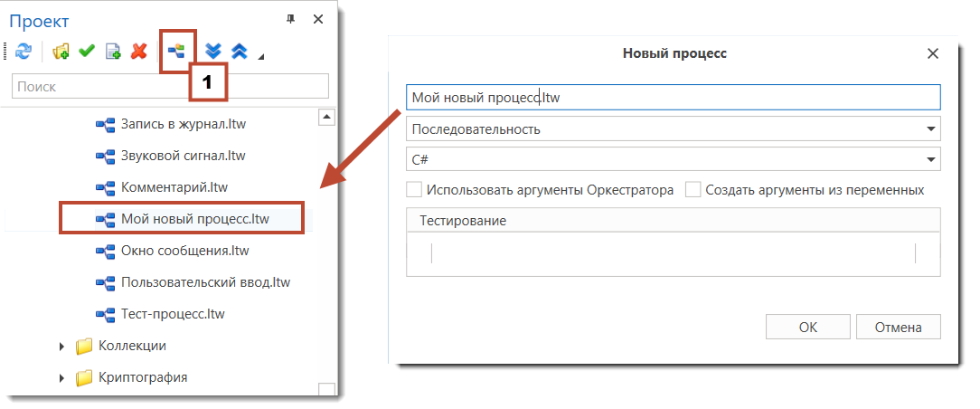The height and width of the screenshot is (409, 980).
Task: Click workflow icon beside Комментарий.ltw
Action: click(104, 187)
